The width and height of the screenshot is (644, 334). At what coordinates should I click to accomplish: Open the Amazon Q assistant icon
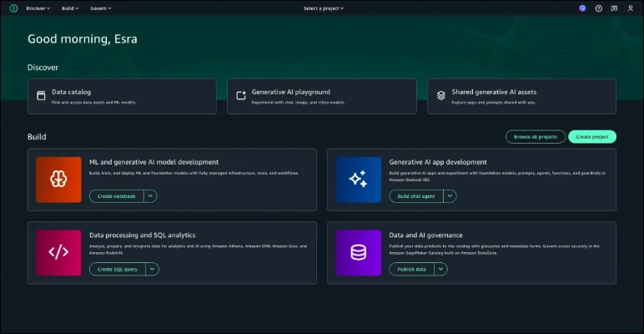(x=582, y=8)
